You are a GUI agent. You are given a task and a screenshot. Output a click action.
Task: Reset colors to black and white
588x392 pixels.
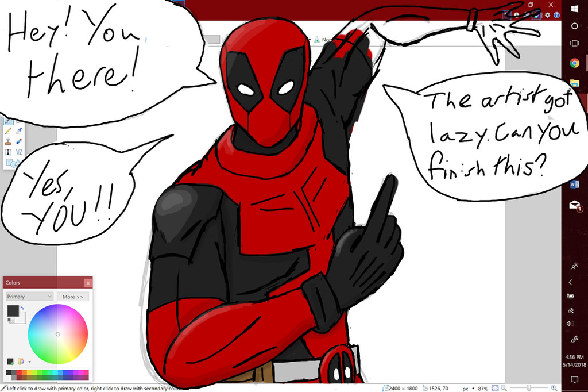pos(9,320)
